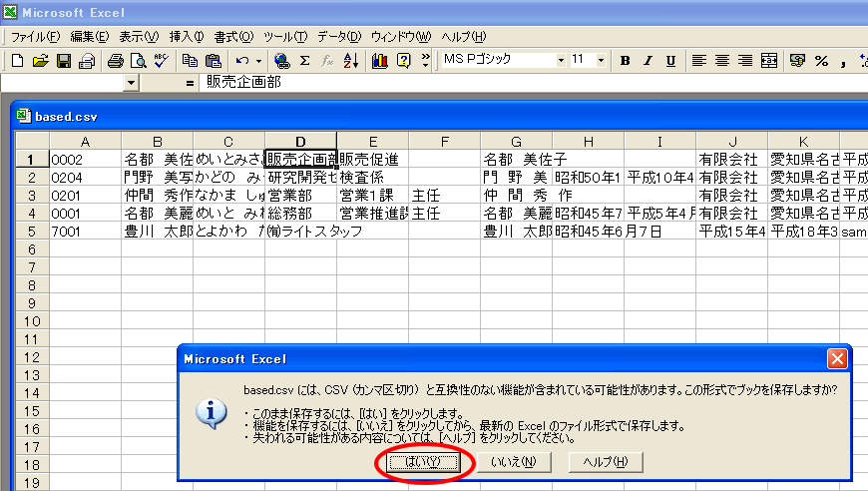Click the Paste clipboard icon
The height and width of the screenshot is (491, 868).
click(214, 61)
